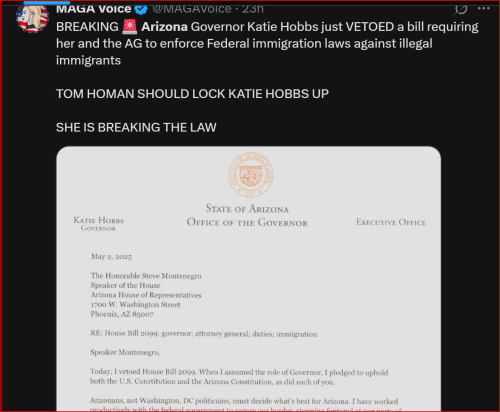Click the blue verified checkmark badge
Image resolution: width=500 pixels, height=412 pixels.
click(141, 9)
